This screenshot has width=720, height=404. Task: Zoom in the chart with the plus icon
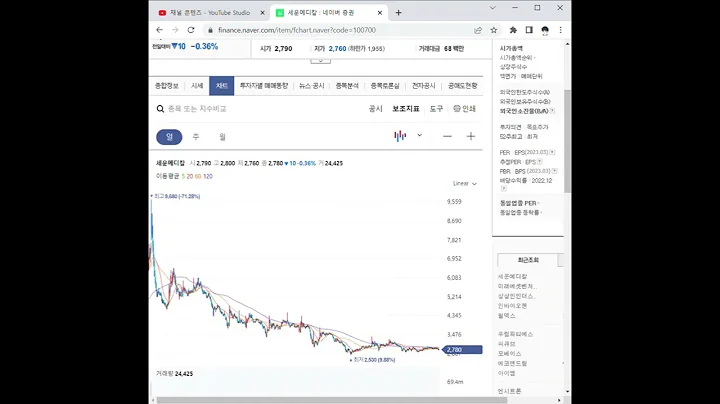click(471, 136)
